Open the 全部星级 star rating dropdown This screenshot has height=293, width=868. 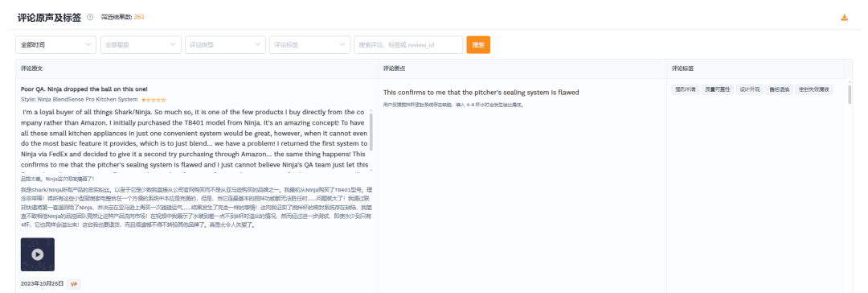coord(141,45)
